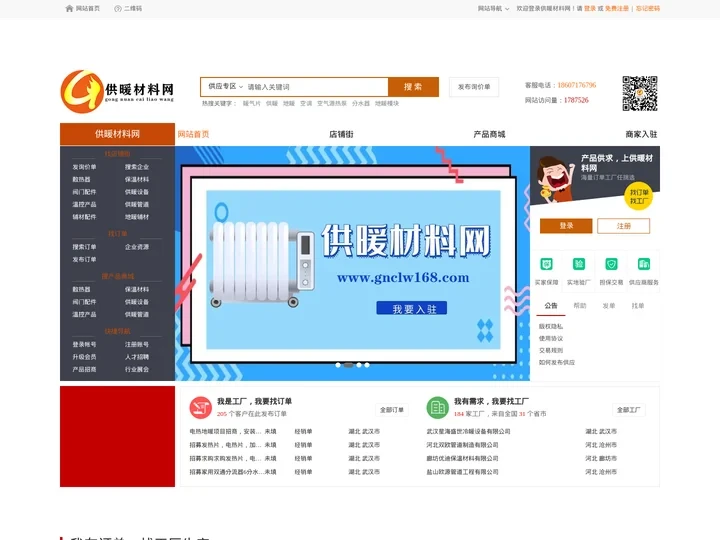Click the house icon in the top bar

click(x=69, y=8)
